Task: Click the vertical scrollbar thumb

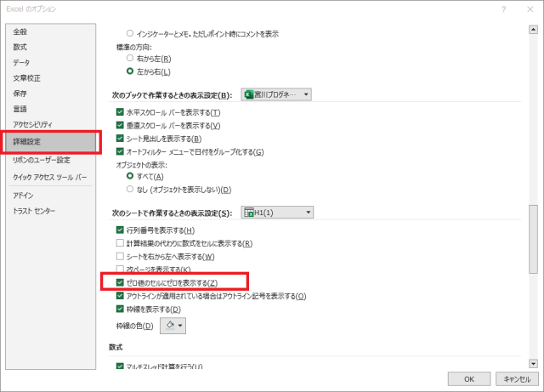Action: click(533, 240)
